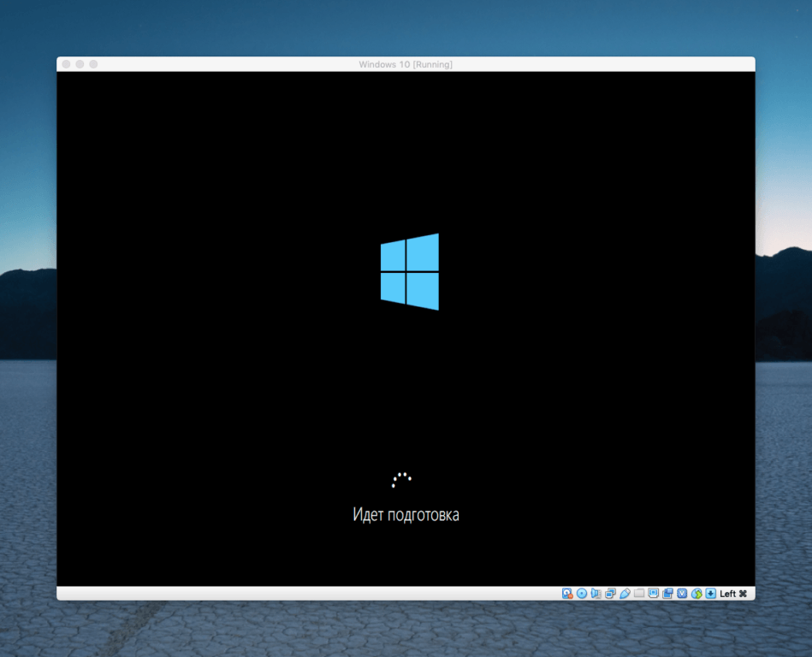Open the shared folders status icon
Image resolution: width=812 pixels, height=657 pixels.
point(639,594)
